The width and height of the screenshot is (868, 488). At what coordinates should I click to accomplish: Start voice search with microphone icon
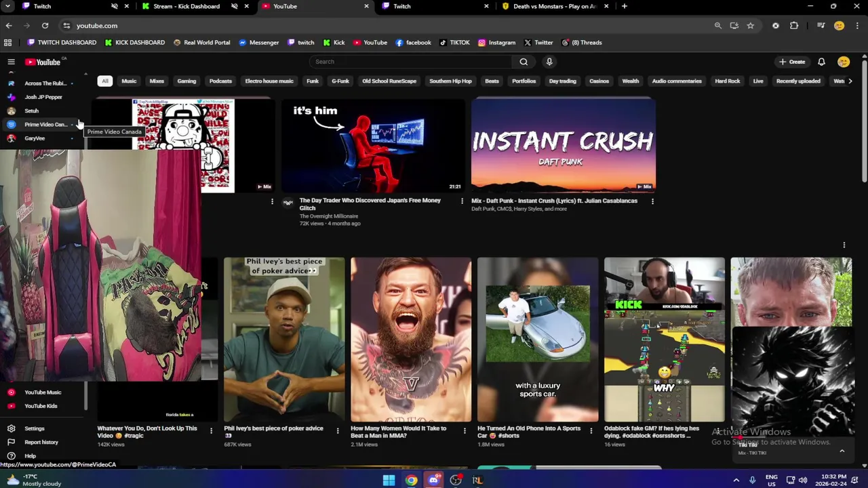549,62
